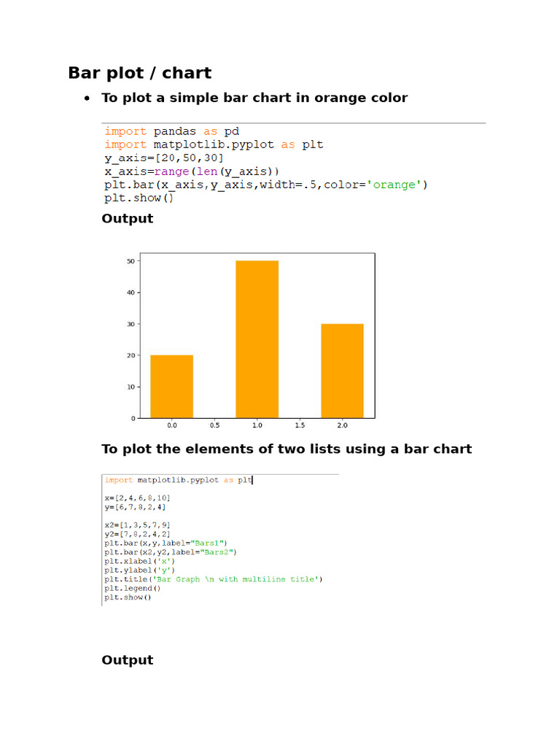Click the plt.title code line

pyautogui.click(x=213, y=579)
